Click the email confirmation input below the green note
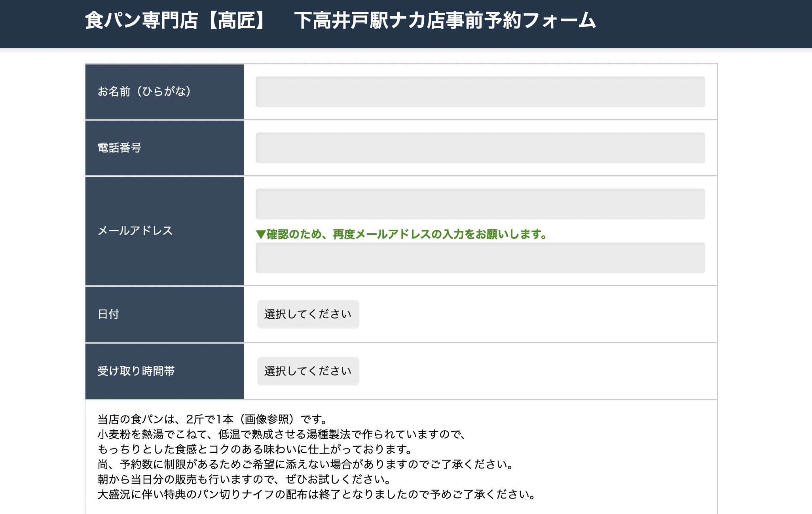The image size is (812, 514). pyautogui.click(x=480, y=258)
